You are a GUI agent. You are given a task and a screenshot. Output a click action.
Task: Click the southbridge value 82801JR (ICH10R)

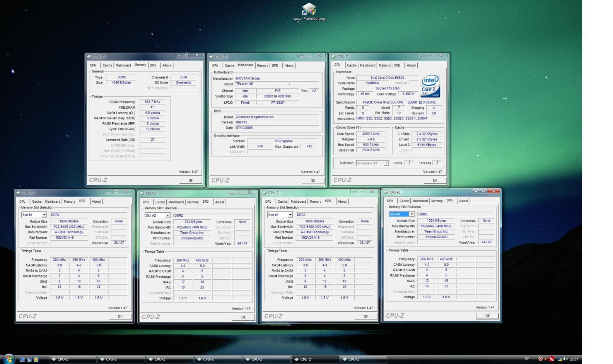tap(278, 96)
